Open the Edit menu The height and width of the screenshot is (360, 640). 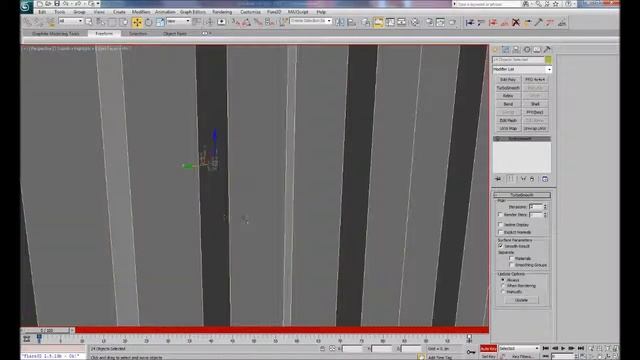point(42,12)
